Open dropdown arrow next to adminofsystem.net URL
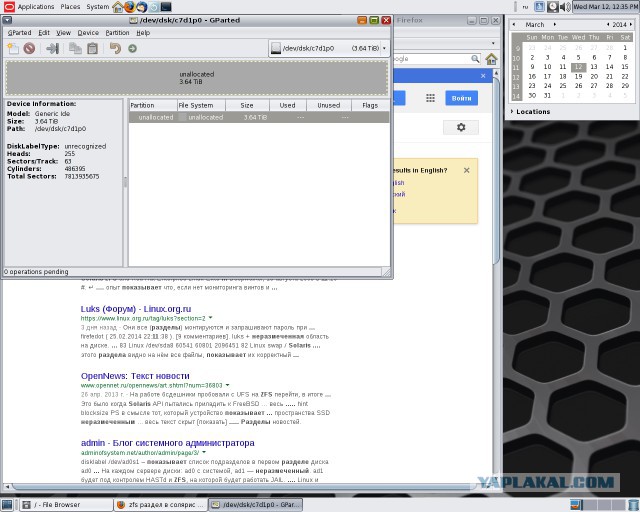 204,452
